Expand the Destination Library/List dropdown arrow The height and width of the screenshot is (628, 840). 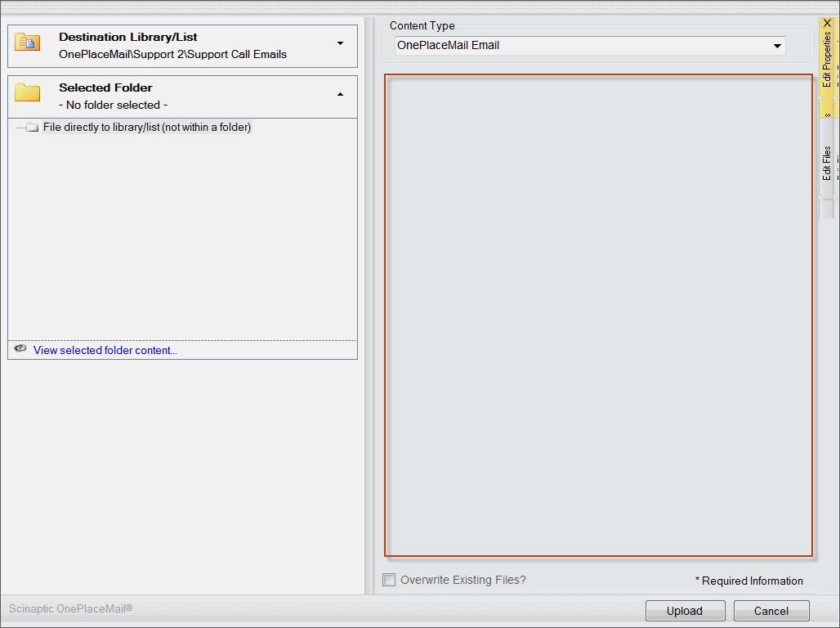point(340,43)
